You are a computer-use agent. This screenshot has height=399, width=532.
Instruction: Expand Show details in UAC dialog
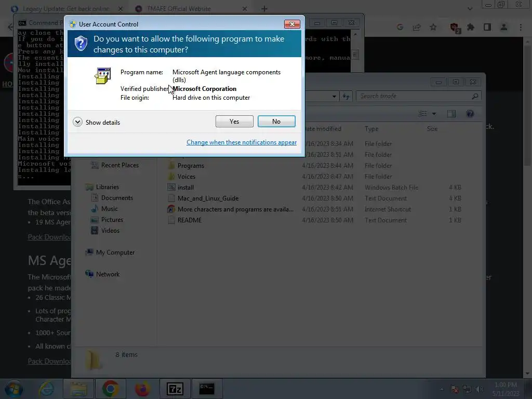tap(96, 122)
